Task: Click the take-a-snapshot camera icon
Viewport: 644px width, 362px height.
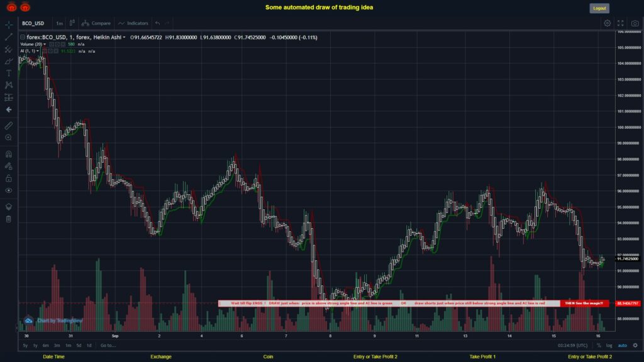Action: tap(635, 23)
